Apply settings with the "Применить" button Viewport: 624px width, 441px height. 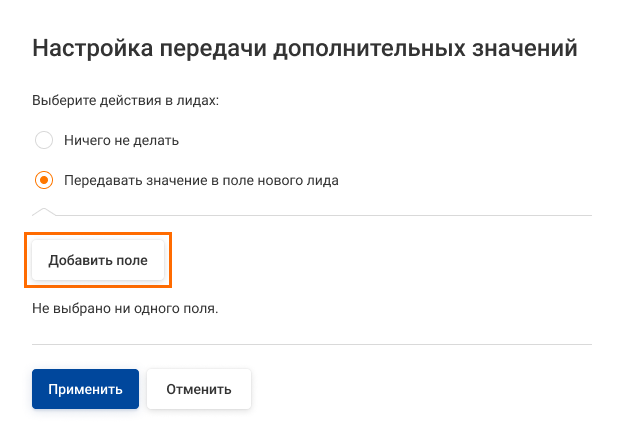coord(85,389)
